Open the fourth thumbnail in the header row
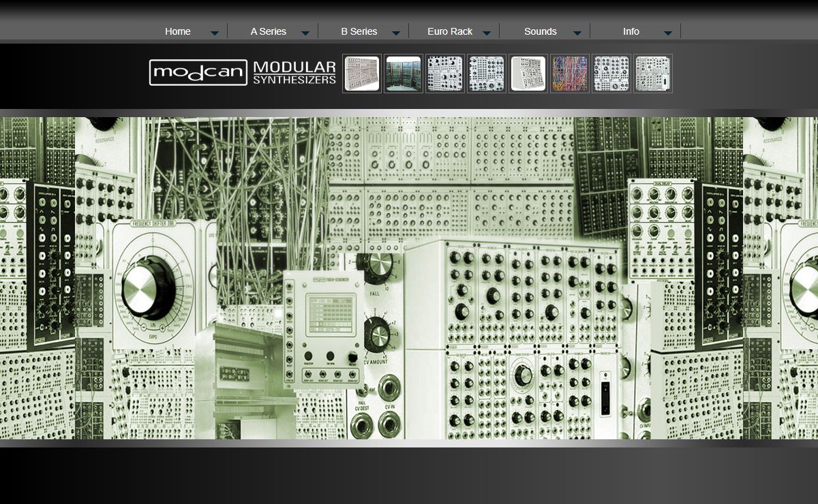The width and height of the screenshot is (818, 504). [487, 74]
